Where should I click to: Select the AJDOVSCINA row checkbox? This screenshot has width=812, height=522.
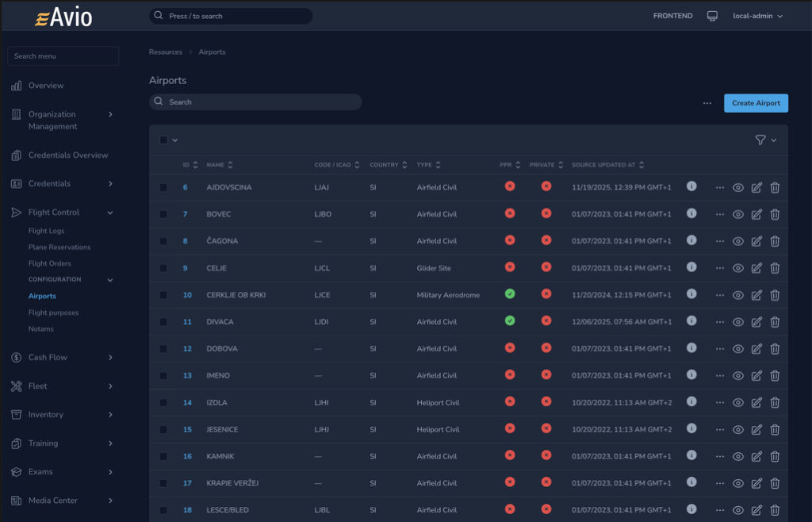click(x=163, y=187)
